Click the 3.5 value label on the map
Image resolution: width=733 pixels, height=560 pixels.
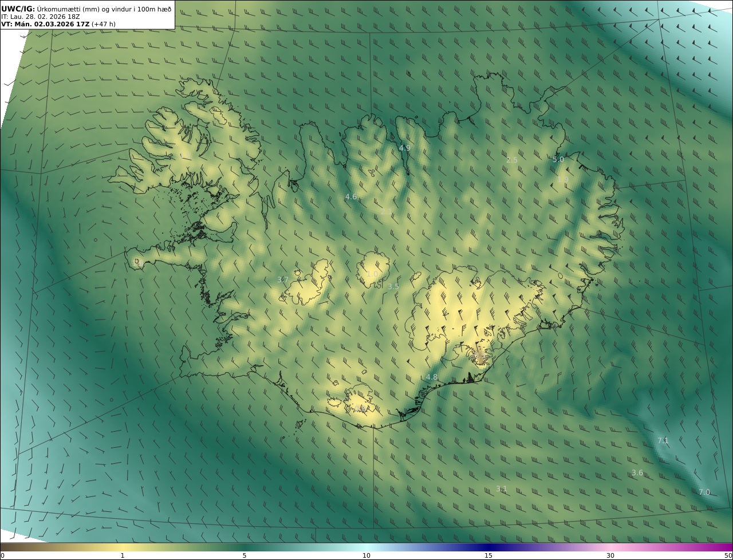click(x=393, y=286)
